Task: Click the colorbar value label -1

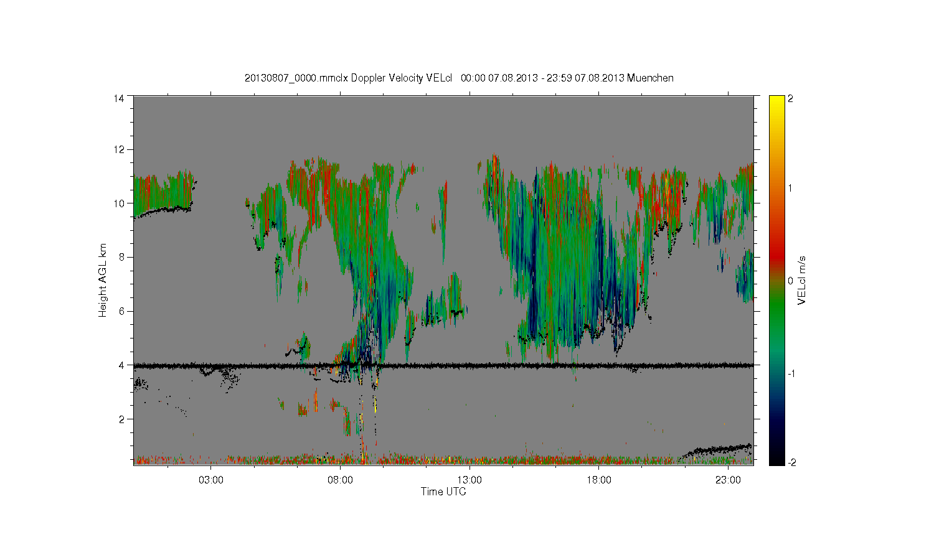Action: 792,373
